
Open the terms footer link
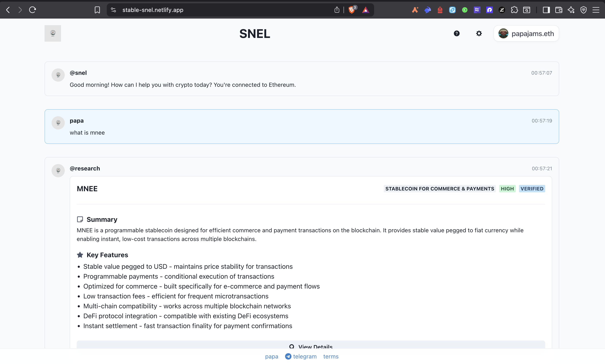pos(331,356)
